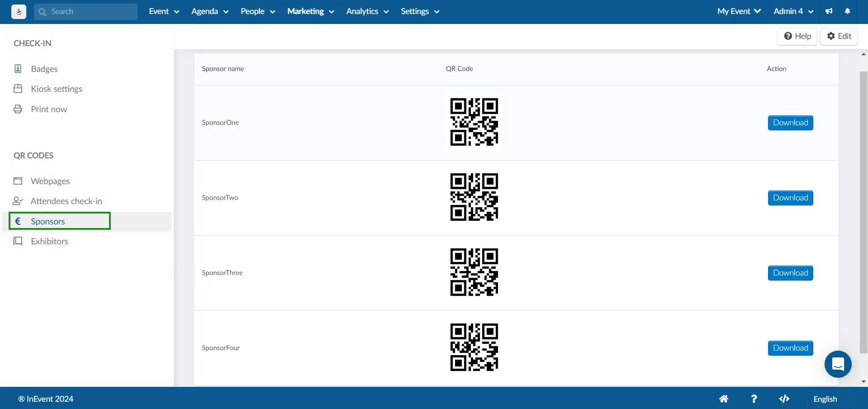Click the Exhibitors booth icon
868x409 pixels.
(18, 241)
